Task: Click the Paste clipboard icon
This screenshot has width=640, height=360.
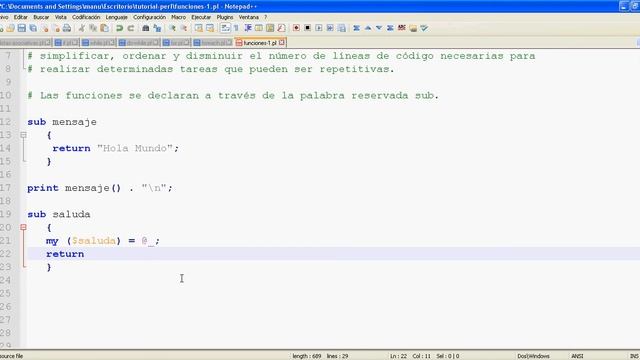Action: [104, 28]
